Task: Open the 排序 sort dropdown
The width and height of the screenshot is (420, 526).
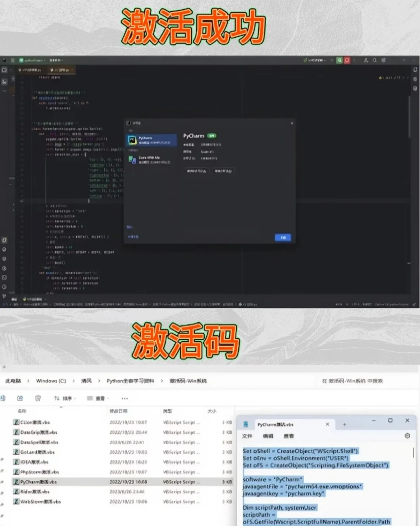Action: coord(67,398)
